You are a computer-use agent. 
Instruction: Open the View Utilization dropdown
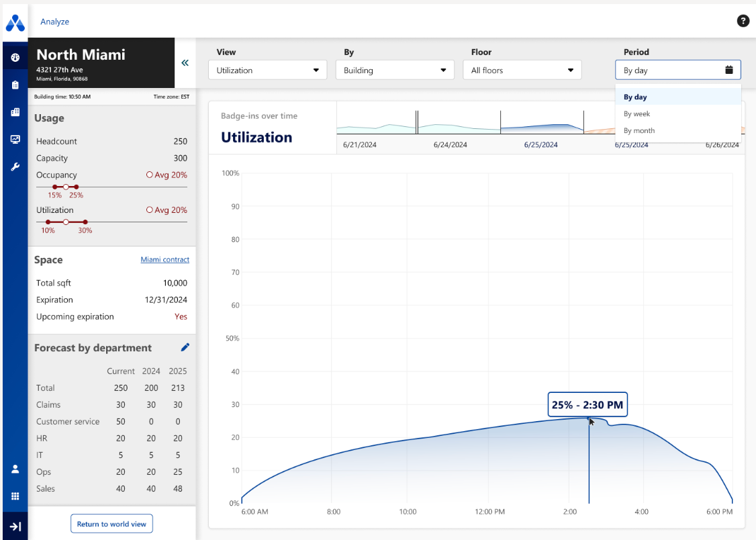tap(268, 70)
